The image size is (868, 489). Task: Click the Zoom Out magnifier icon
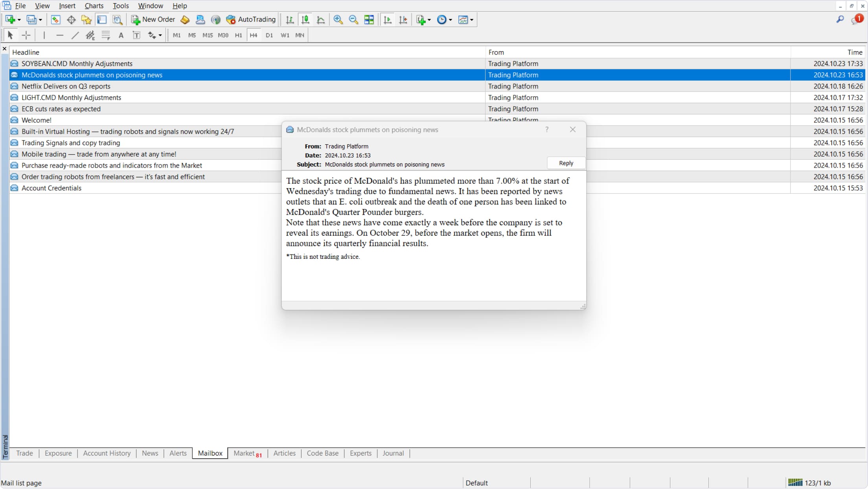[353, 20]
